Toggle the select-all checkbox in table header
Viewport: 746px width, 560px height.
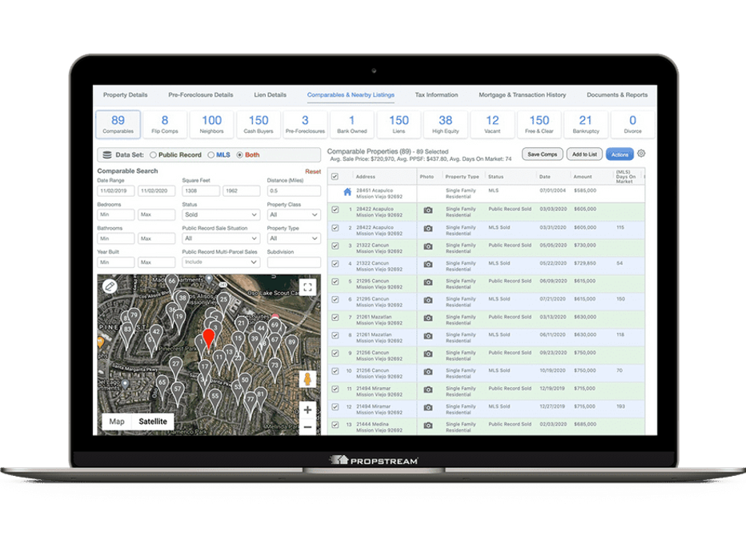335,176
